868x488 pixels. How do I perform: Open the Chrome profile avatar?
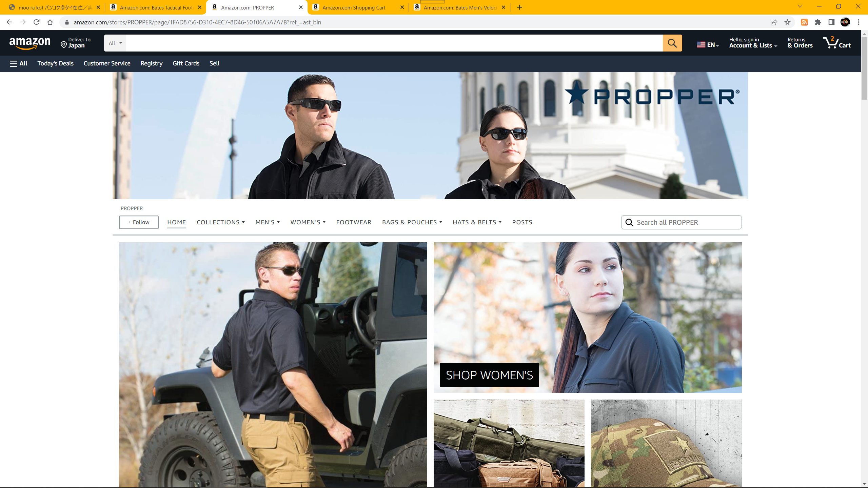tap(845, 22)
